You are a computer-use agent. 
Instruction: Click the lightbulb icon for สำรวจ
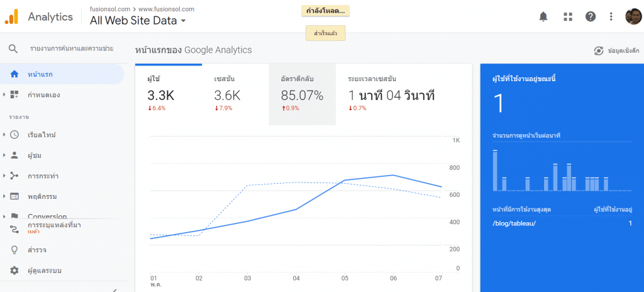[14, 250]
